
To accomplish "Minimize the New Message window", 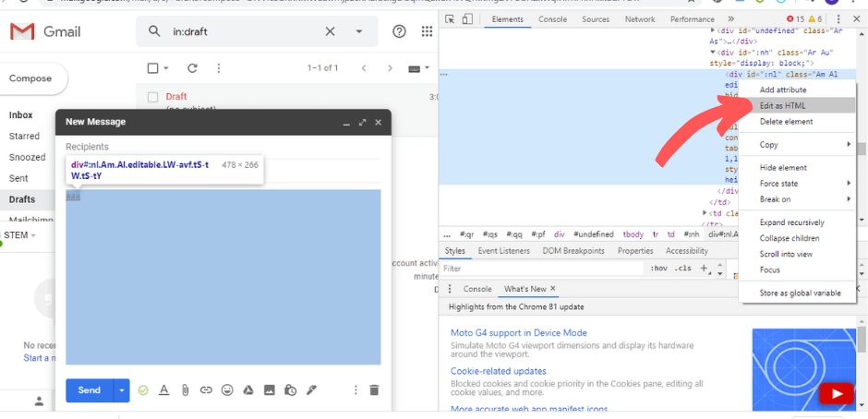I will click(346, 123).
